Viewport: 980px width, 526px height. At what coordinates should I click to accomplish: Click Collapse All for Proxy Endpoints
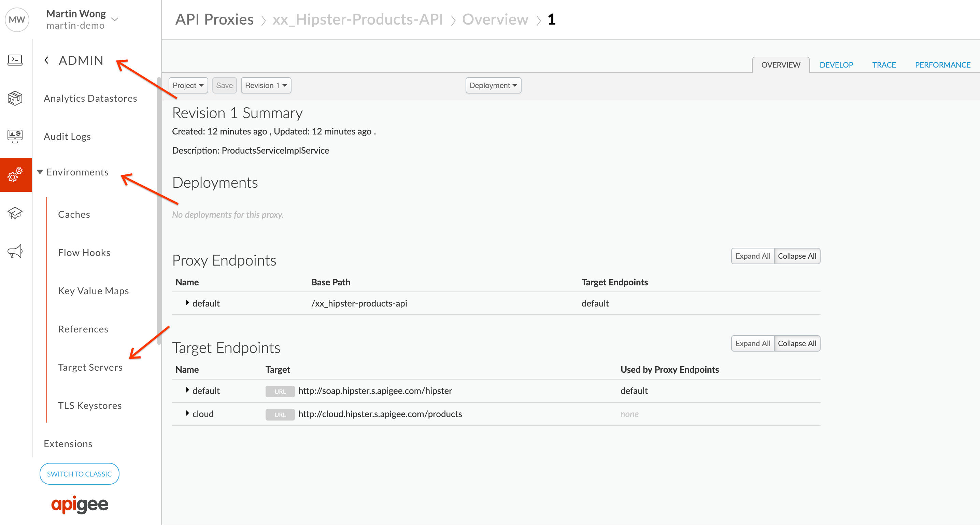pos(797,256)
